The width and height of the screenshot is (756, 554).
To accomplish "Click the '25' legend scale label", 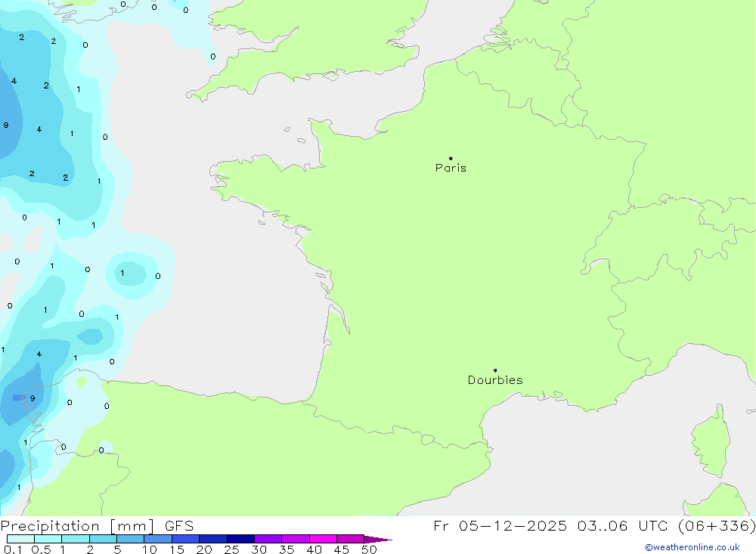I will click(x=231, y=549).
